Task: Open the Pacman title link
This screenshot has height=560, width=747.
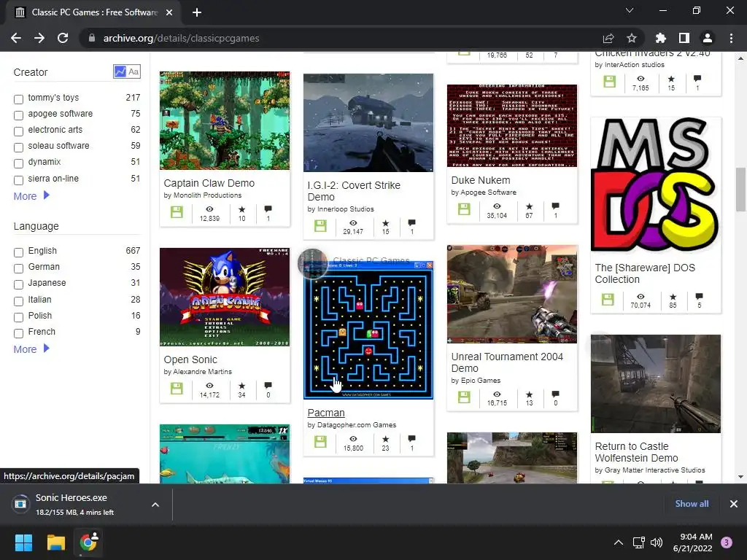Action: pos(326,413)
